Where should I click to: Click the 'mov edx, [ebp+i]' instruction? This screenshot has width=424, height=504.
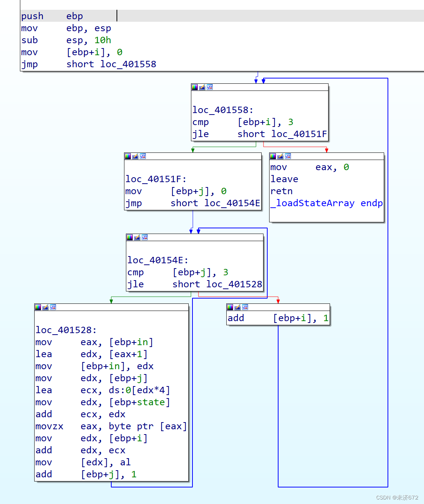(x=92, y=438)
